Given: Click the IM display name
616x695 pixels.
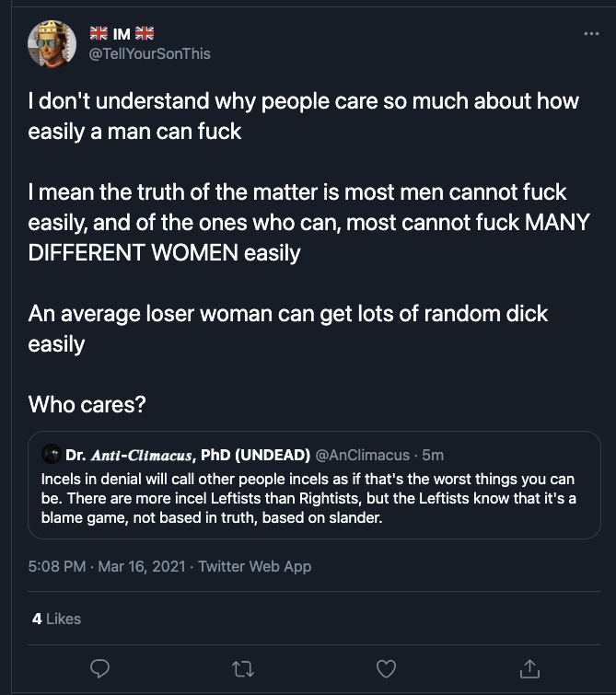Looking at the screenshot, I should point(122,34).
